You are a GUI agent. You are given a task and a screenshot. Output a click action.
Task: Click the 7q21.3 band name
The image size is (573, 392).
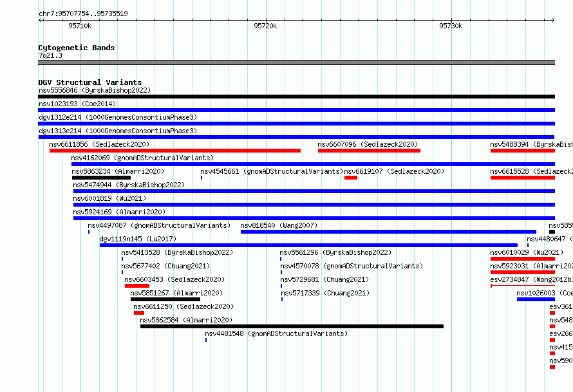click(x=50, y=56)
